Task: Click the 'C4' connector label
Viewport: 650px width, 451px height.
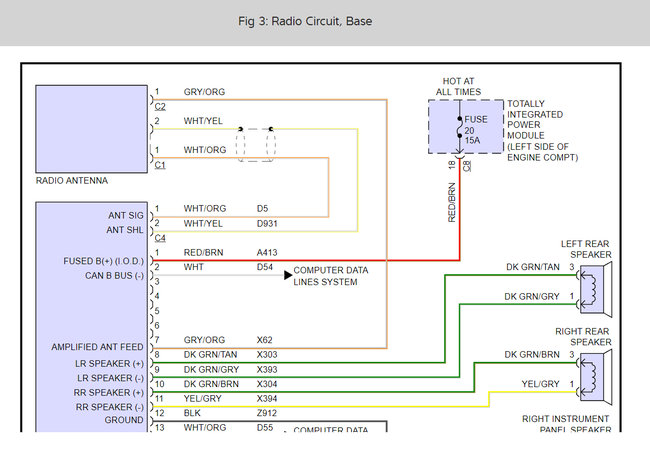Action: 160,238
